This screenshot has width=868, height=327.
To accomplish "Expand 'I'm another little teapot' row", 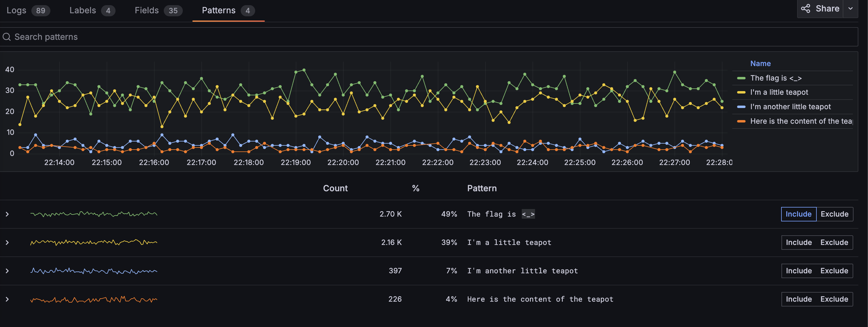I will click(x=7, y=271).
